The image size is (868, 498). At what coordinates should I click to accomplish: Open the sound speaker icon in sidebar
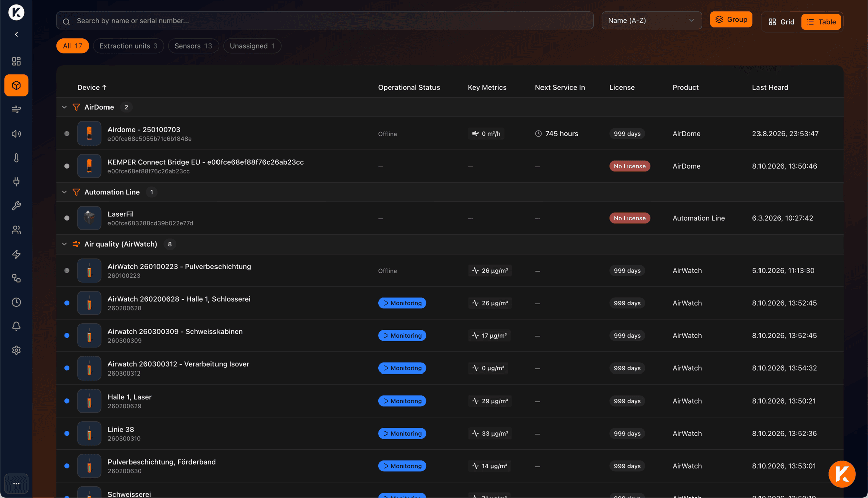[16, 134]
